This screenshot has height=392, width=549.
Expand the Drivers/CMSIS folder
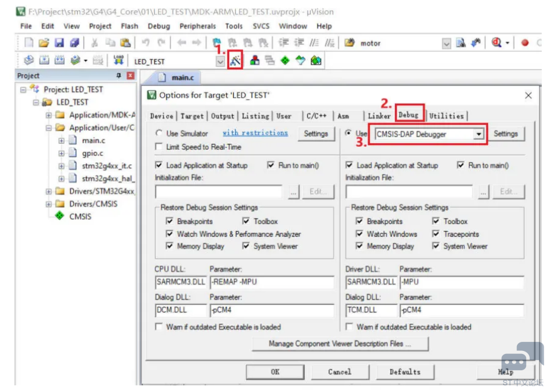click(x=48, y=204)
